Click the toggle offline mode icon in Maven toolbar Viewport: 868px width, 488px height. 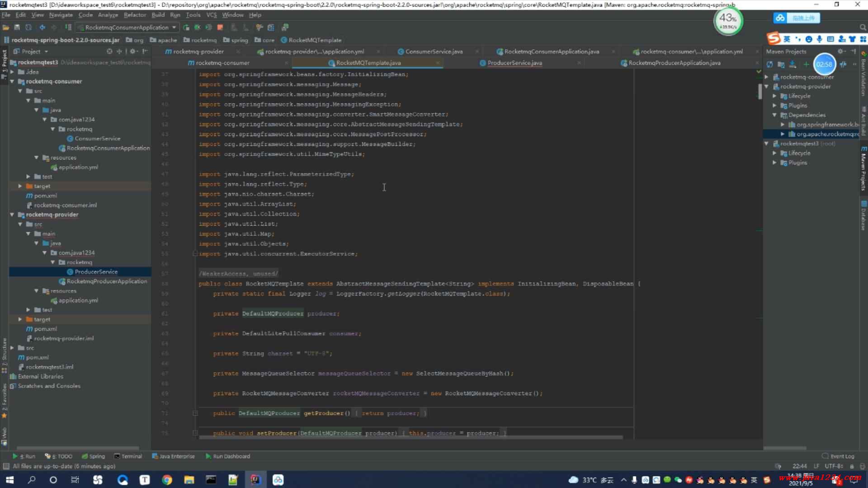click(844, 65)
